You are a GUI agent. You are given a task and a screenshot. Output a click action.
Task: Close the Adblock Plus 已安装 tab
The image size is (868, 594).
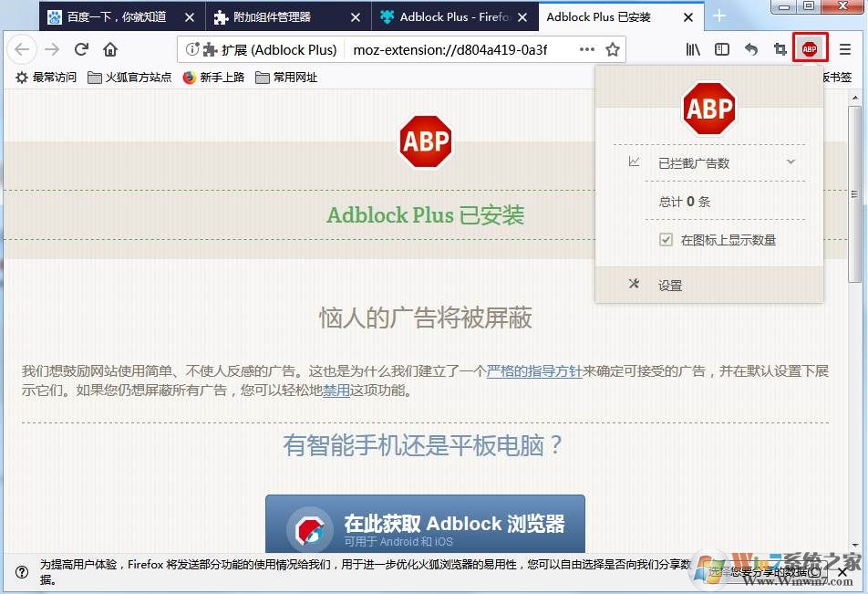[x=688, y=17]
